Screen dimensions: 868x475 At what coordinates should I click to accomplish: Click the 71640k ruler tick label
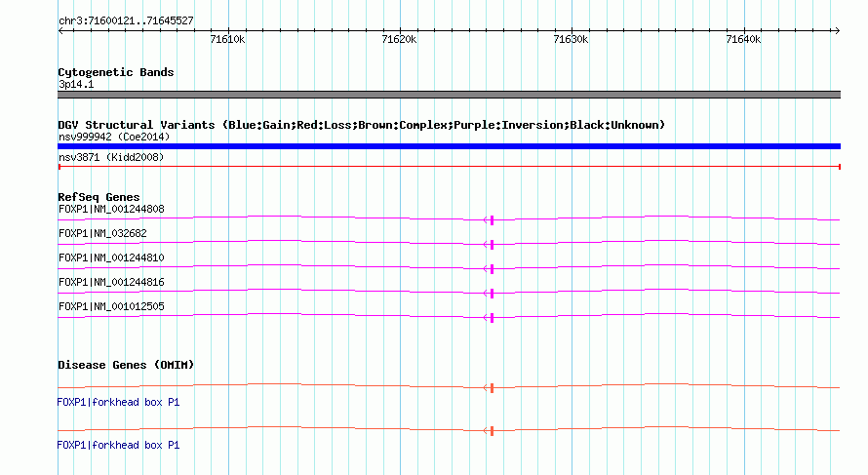pos(743,39)
